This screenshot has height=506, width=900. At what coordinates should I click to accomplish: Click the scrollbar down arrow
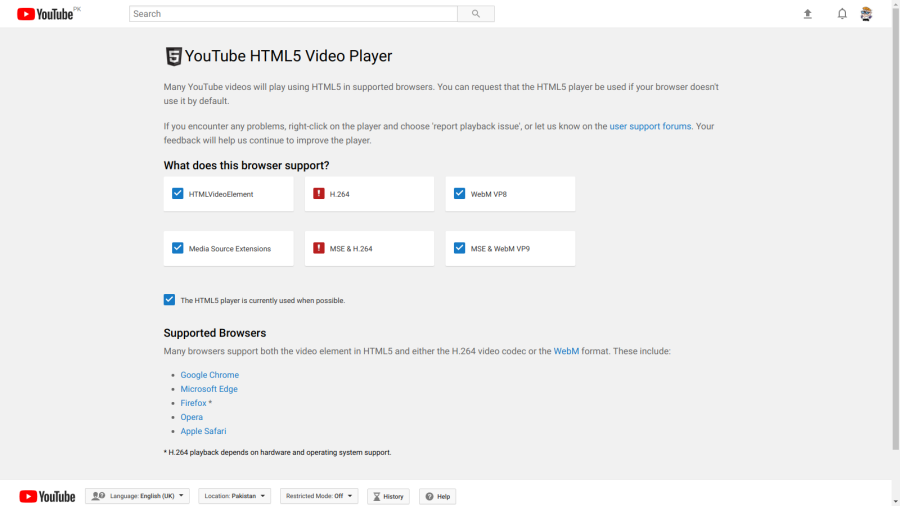pyautogui.click(x=895, y=501)
